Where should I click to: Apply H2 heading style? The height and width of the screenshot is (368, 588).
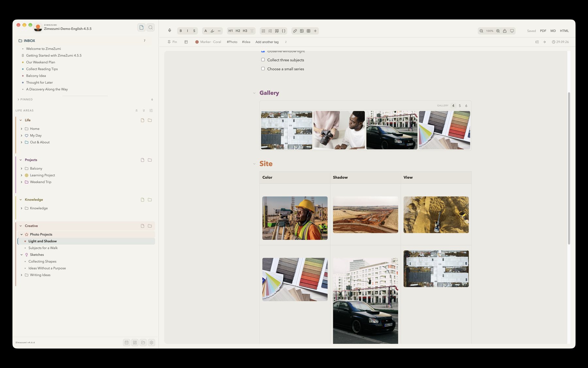click(238, 31)
